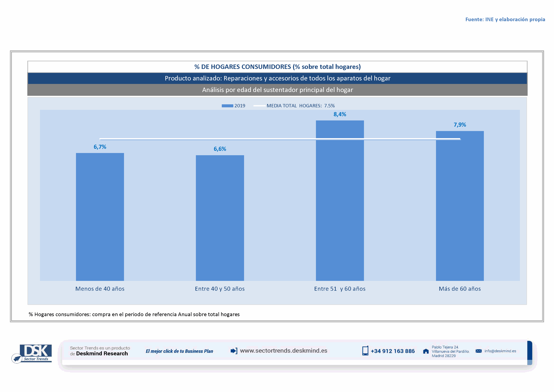Click the arrow icon before the website URL
The height and width of the screenshot is (392, 554).
(234, 351)
